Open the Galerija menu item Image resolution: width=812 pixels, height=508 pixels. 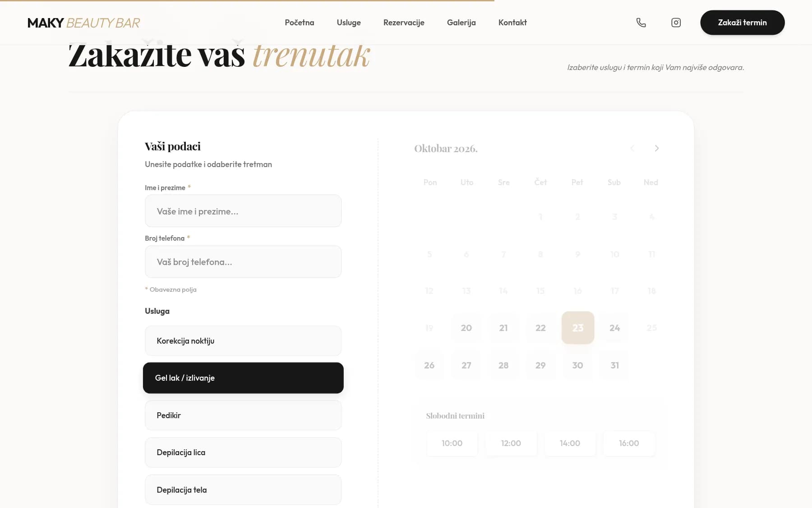tap(461, 23)
